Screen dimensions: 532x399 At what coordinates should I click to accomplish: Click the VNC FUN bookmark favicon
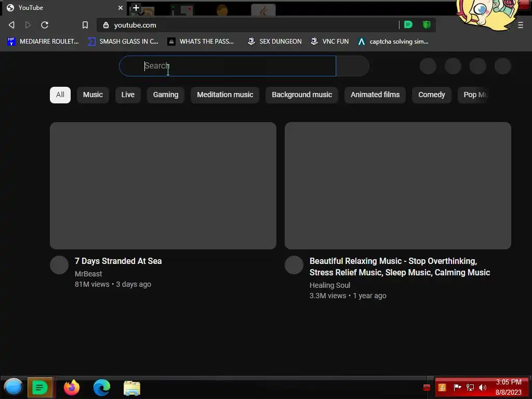(314, 42)
